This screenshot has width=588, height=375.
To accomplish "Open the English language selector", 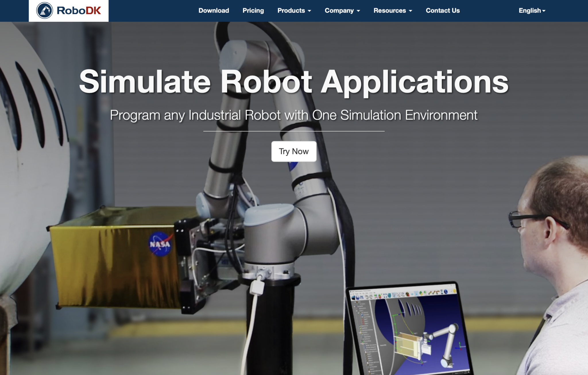I will pos(531,11).
